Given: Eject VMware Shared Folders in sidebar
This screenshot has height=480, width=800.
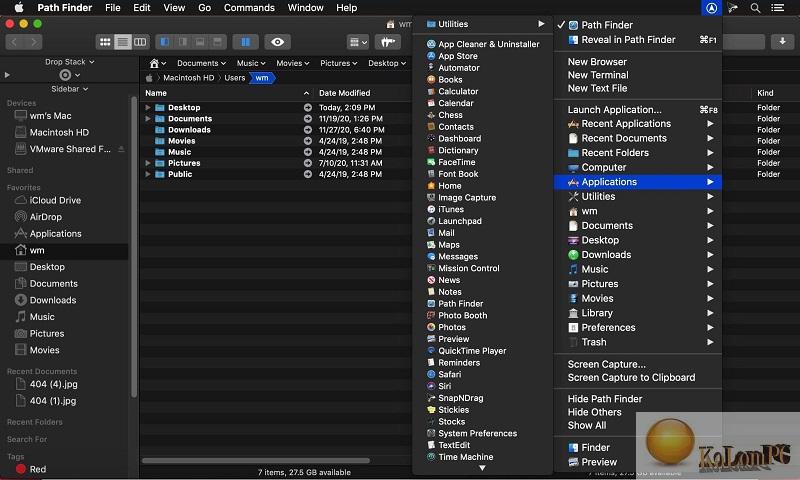Looking at the screenshot, I should pyautogui.click(x=121, y=149).
